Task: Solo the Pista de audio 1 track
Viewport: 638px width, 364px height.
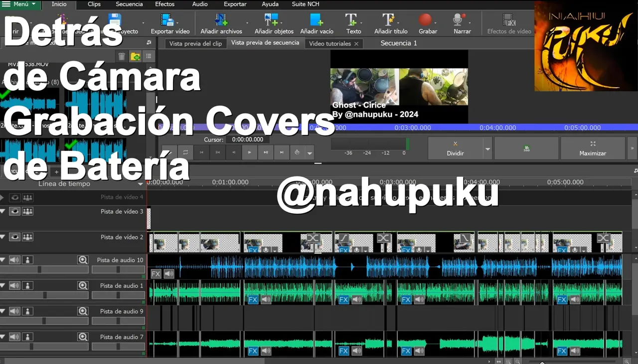Action: point(27,286)
